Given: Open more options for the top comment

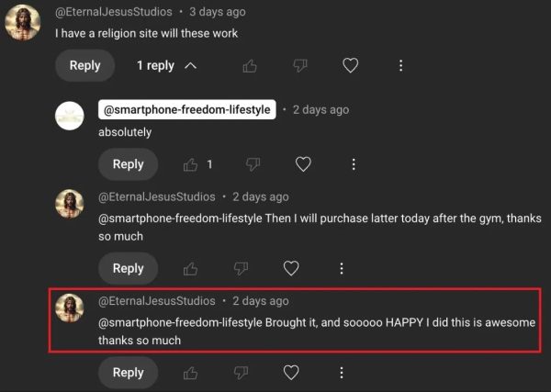Looking at the screenshot, I should tap(400, 66).
